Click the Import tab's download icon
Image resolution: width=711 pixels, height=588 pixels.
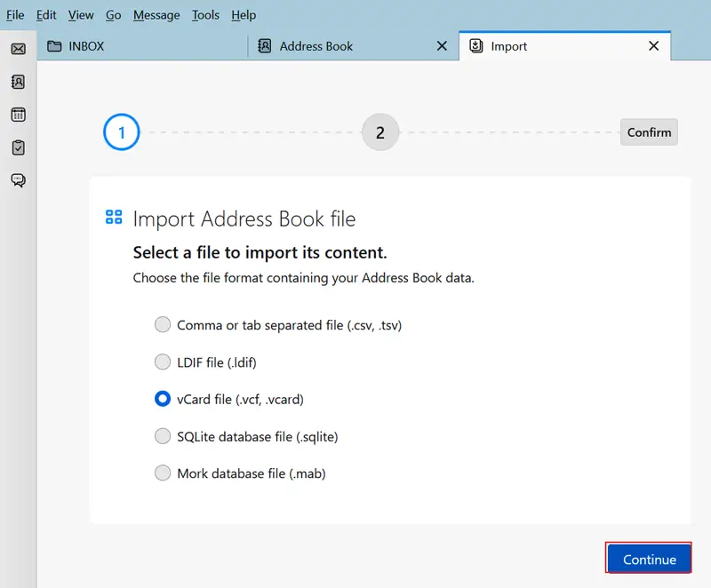476,46
